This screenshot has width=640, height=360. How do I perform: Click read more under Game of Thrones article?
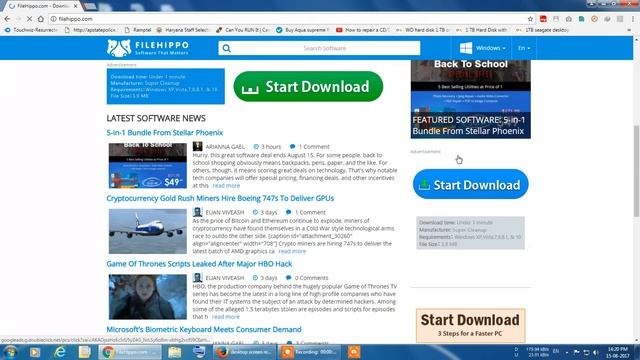point(225,317)
